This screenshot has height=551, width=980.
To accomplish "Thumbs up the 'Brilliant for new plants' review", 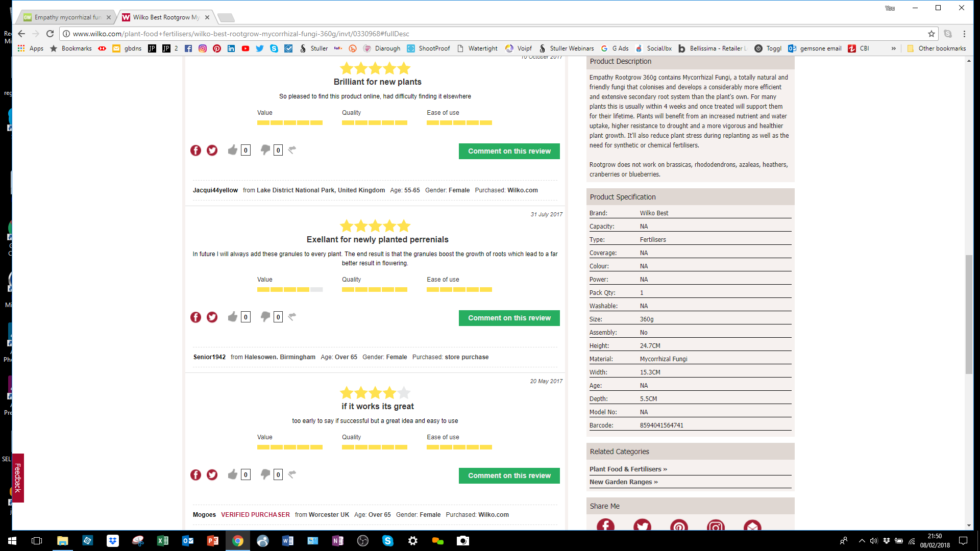I will pos(233,150).
